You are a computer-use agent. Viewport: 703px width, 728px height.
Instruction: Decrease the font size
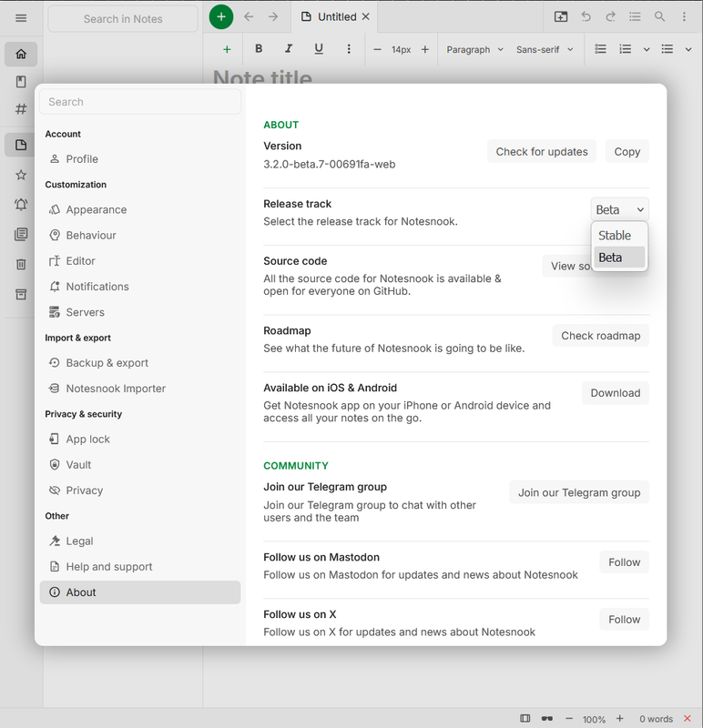click(x=377, y=49)
